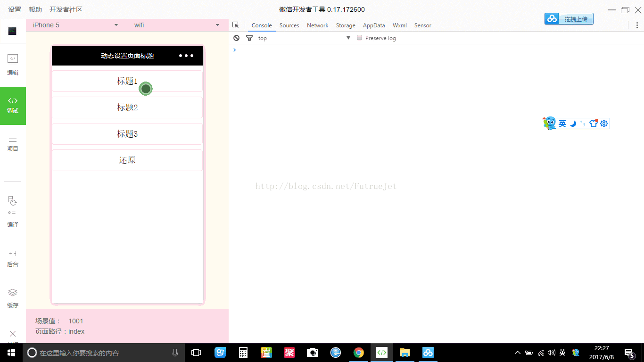Activate the element inspector arrow in devtools
The width and height of the screenshot is (644, 362).
tap(236, 25)
